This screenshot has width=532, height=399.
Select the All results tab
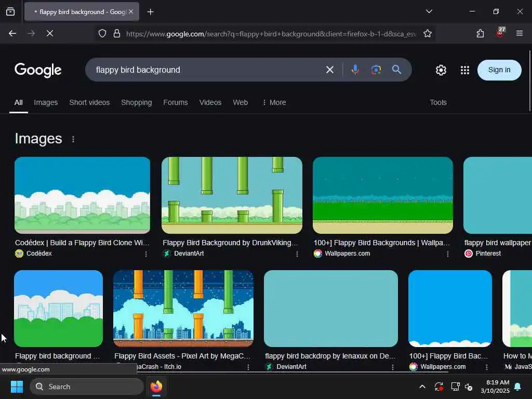pos(18,102)
